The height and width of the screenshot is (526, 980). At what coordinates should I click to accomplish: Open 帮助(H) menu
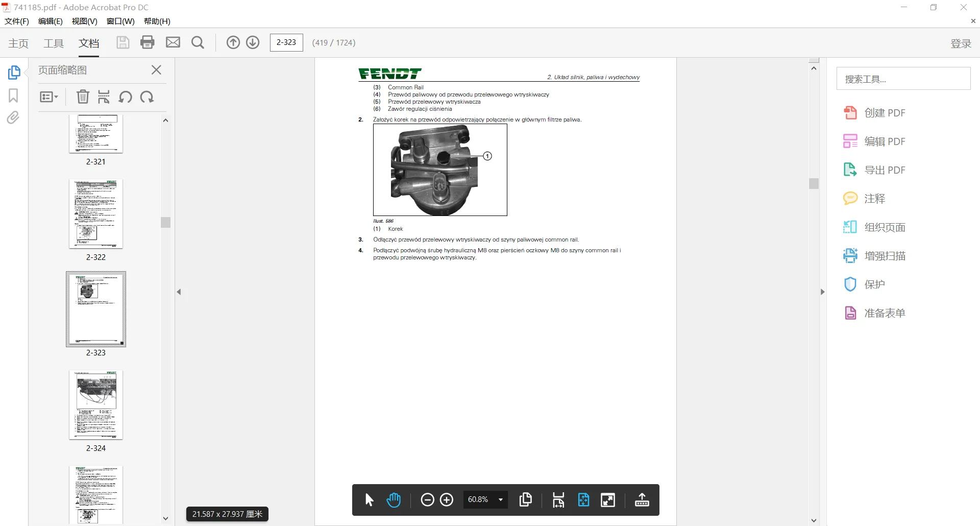point(157,21)
